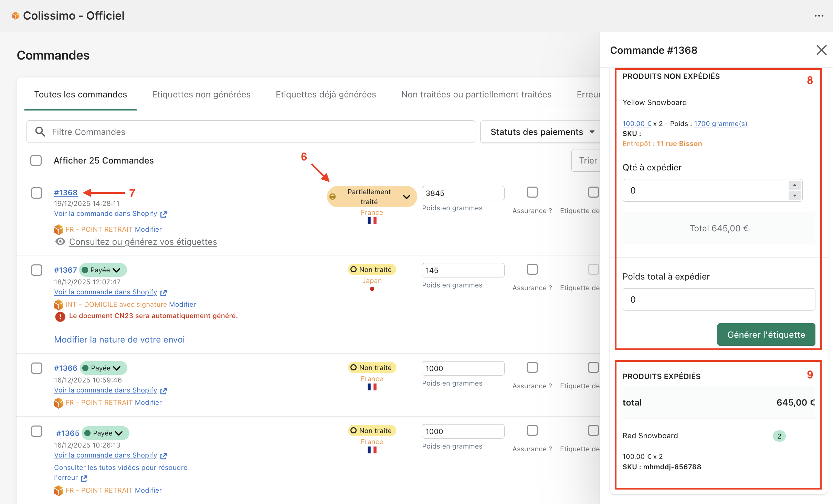Open Modifier la nature de votre envoi link
The height and width of the screenshot is (504, 833).
tap(119, 339)
